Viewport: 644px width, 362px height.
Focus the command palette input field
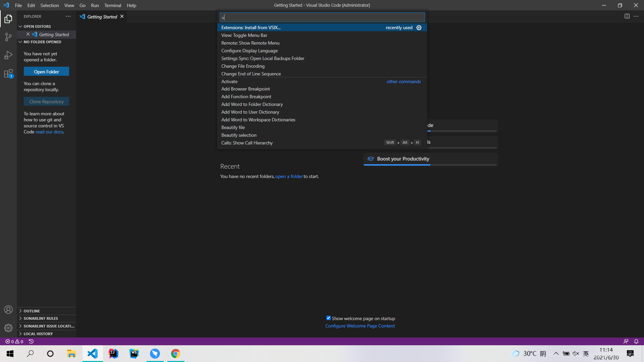(x=322, y=17)
